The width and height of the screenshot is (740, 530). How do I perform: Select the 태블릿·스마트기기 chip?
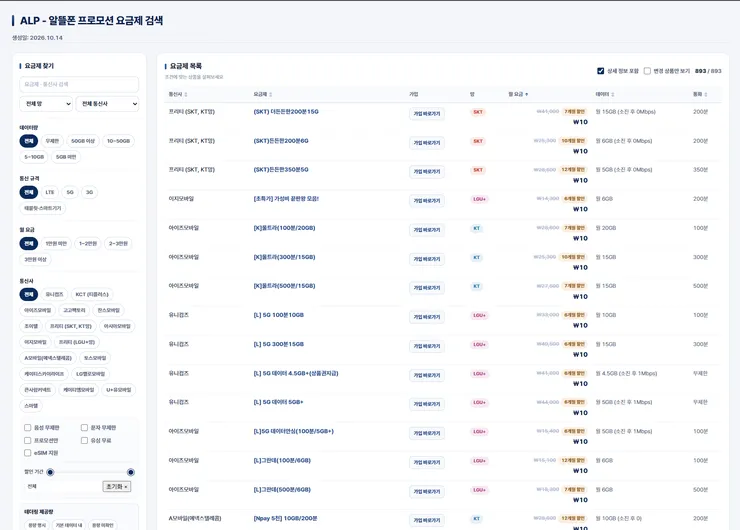point(42,208)
